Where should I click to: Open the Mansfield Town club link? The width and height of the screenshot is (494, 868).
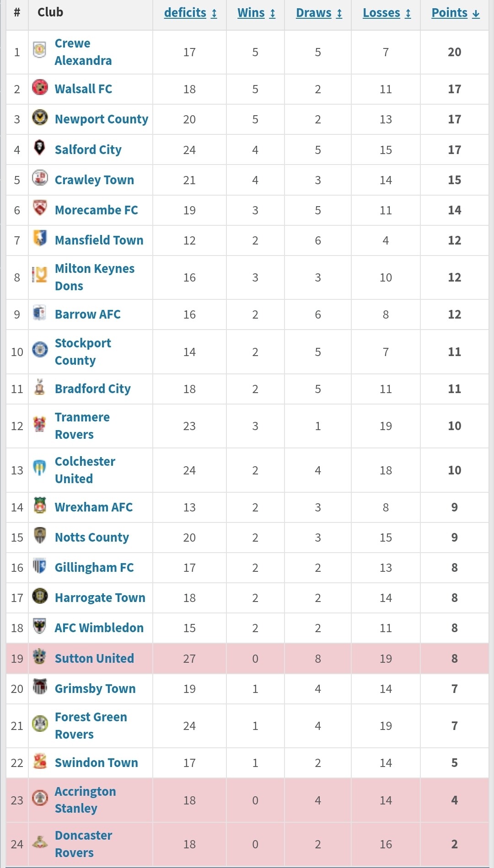[x=99, y=240]
